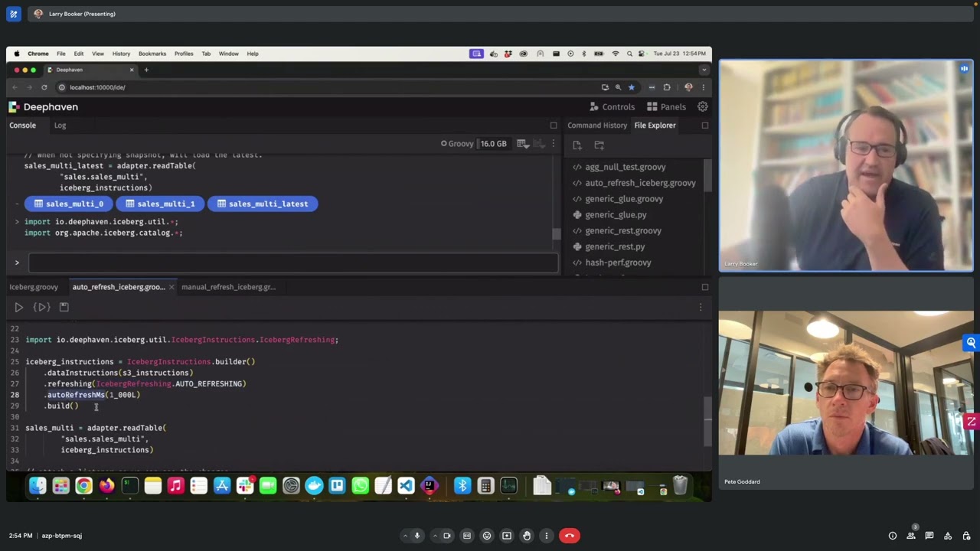980x551 pixels.
Task: Open video settings arrow beside camera
Action: point(434,536)
